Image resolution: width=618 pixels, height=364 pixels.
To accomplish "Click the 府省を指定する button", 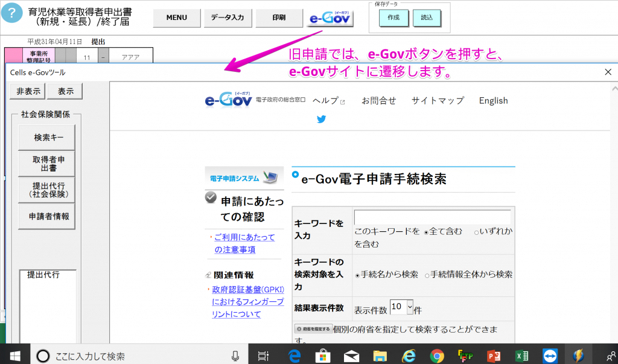I will 313,329.
